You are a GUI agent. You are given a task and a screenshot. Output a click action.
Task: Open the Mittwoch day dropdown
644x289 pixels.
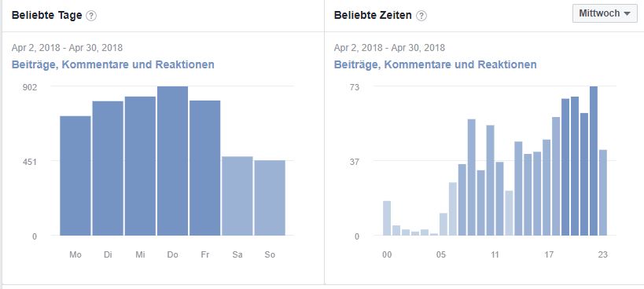click(x=605, y=13)
